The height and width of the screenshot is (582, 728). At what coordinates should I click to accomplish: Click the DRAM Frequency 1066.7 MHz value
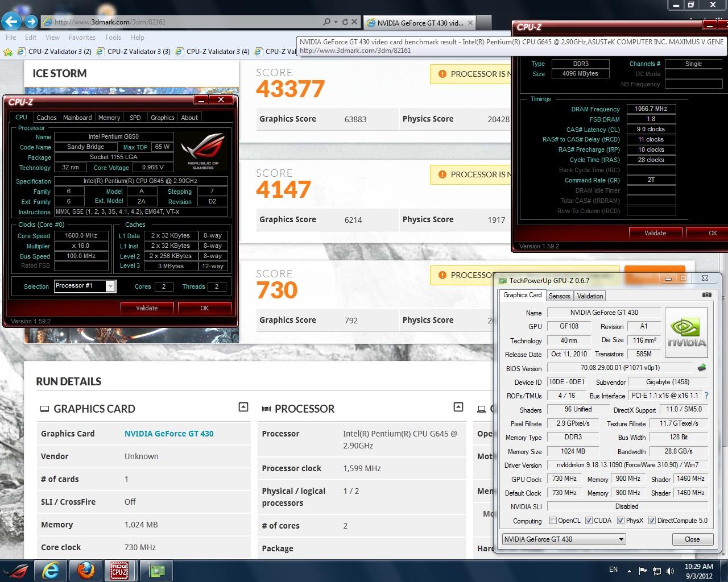[651, 109]
